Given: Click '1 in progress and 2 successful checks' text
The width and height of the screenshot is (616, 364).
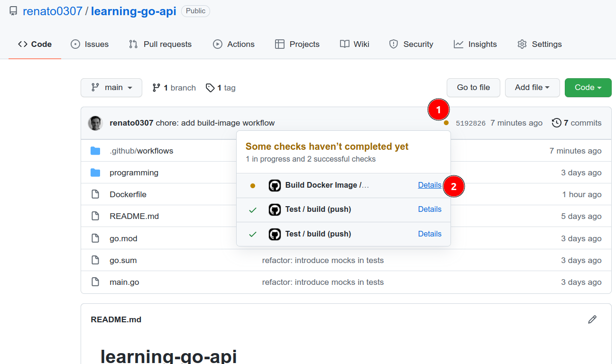Looking at the screenshot, I should pos(311,159).
